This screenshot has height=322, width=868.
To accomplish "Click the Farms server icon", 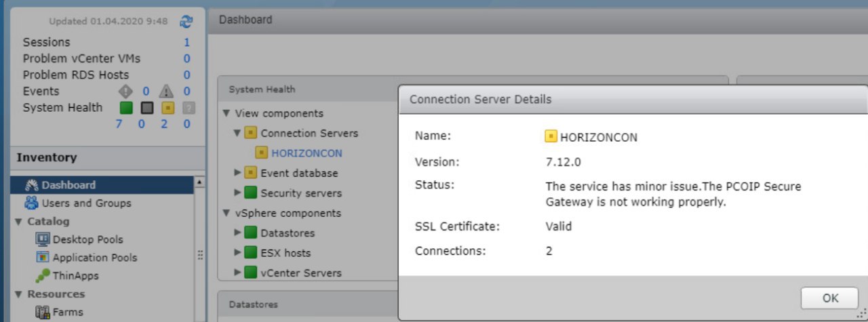I will [43, 313].
